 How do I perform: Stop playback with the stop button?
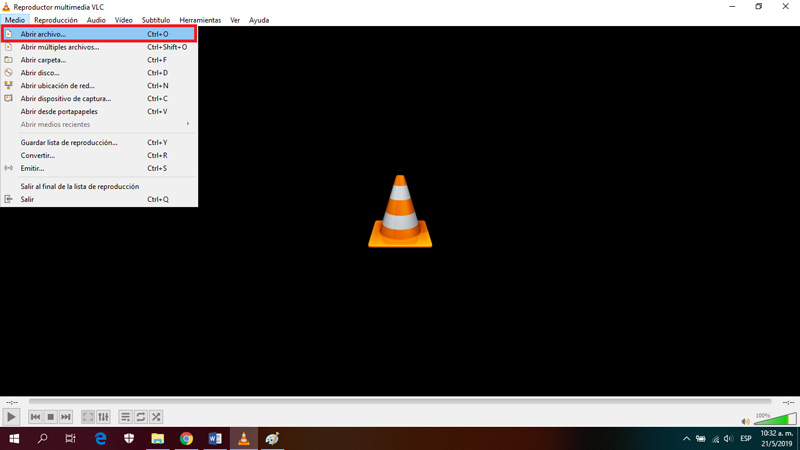(x=51, y=417)
